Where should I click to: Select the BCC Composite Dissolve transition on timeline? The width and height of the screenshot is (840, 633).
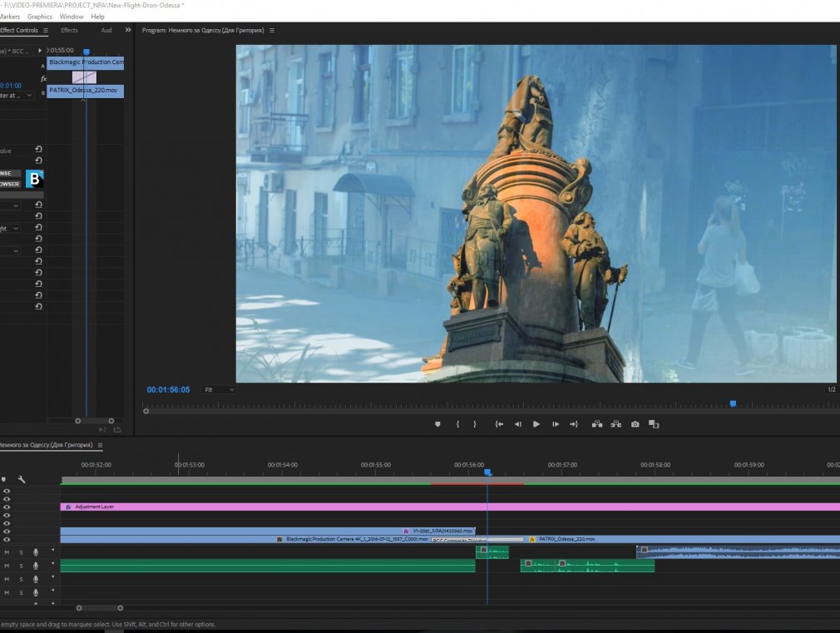coord(478,540)
